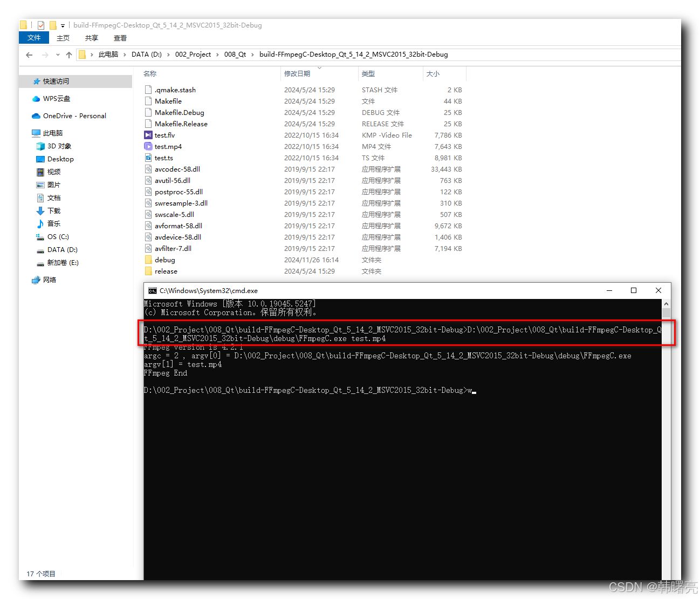Click the cmd window vertical scrollbar thumb
This screenshot has width=700, height=599.
point(667,313)
